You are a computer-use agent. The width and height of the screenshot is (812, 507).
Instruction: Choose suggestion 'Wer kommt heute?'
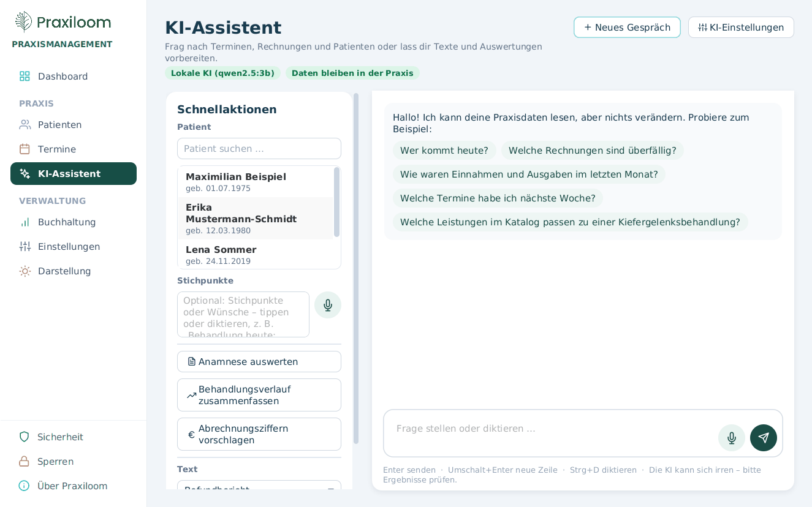[x=444, y=150]
